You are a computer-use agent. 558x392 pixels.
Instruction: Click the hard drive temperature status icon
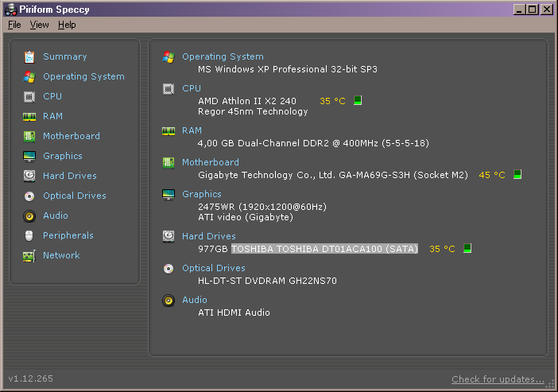pos(467,248)
